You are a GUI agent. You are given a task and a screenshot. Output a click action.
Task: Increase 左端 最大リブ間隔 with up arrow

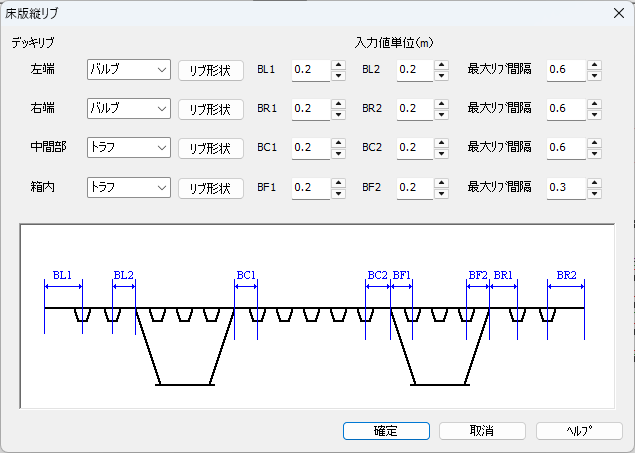595,65
